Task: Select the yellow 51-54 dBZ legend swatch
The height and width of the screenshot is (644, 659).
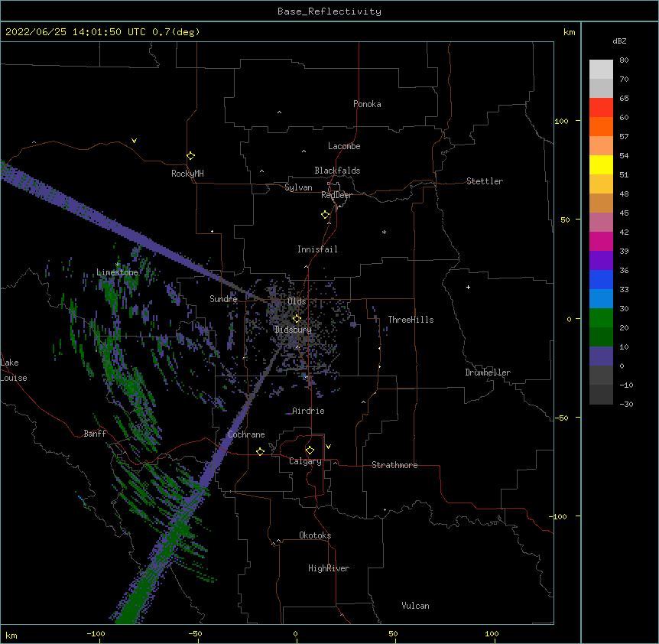Action: point(601,164)
